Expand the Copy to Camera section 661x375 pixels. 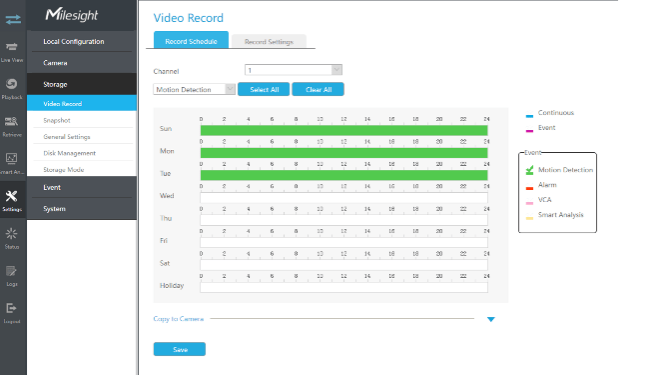click(x=491, y=319)
